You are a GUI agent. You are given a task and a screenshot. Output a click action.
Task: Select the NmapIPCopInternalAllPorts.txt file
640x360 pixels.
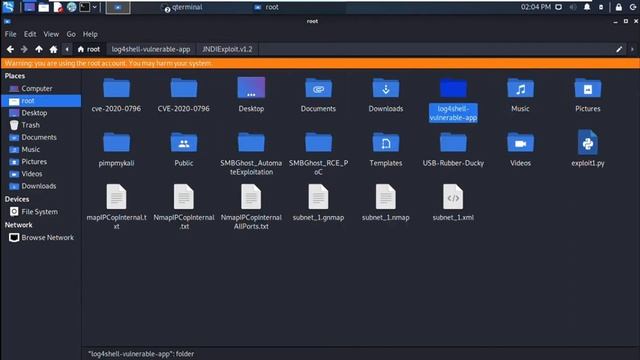[251, 197]
